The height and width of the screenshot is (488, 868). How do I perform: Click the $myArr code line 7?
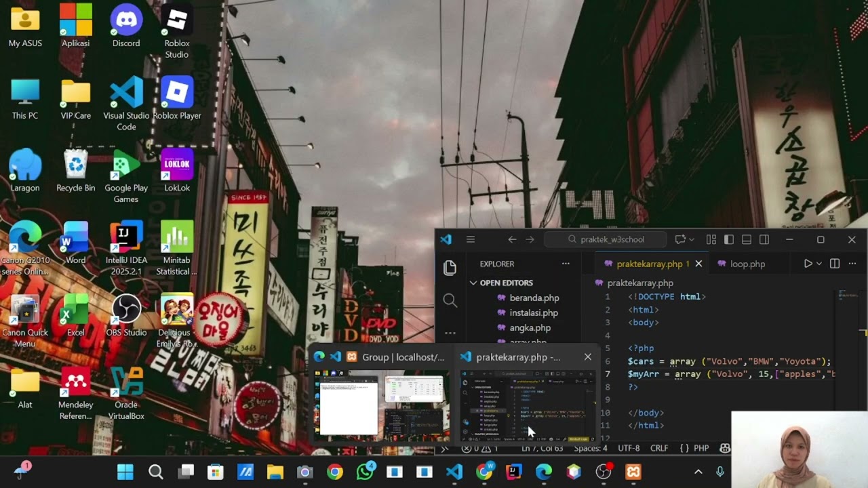[730, 373]
